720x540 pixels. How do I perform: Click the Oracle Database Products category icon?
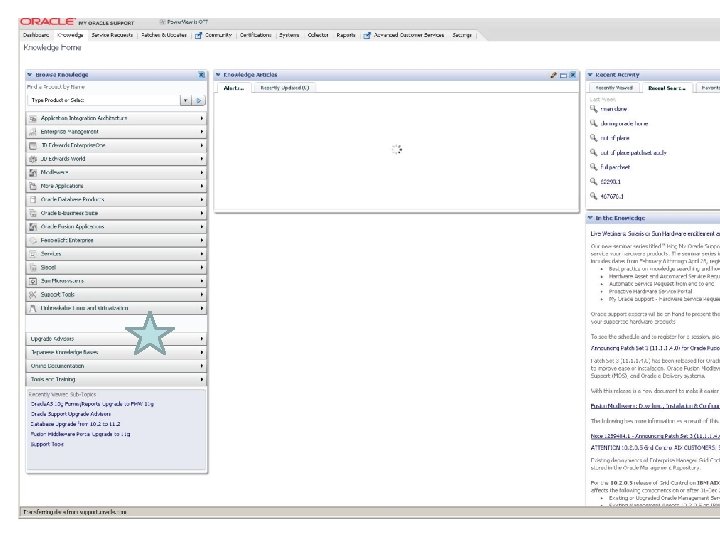(33, 200)
